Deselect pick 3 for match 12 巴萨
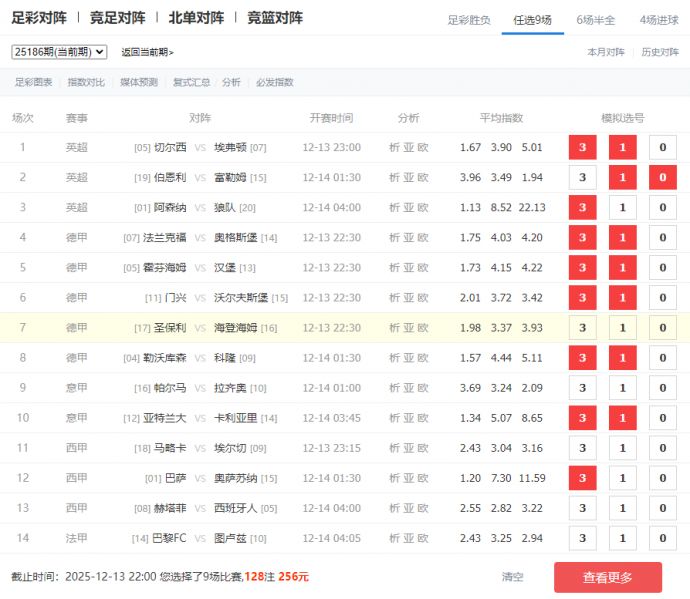The height and width of the screenshot is (599, 690). [582, 478]
